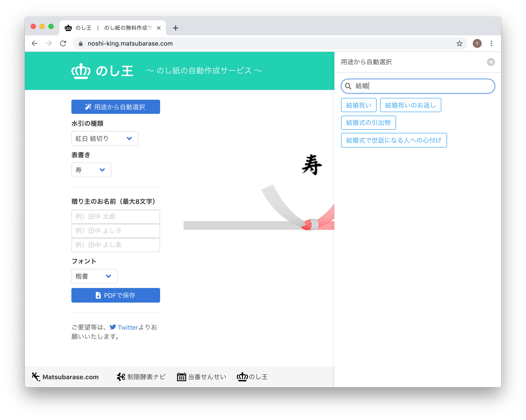The width and height of the screenshot is (526, 420).
Task: Open the 水引の種類 dropdown showing 紅白 結切り
Action: (x=105, y=138)
